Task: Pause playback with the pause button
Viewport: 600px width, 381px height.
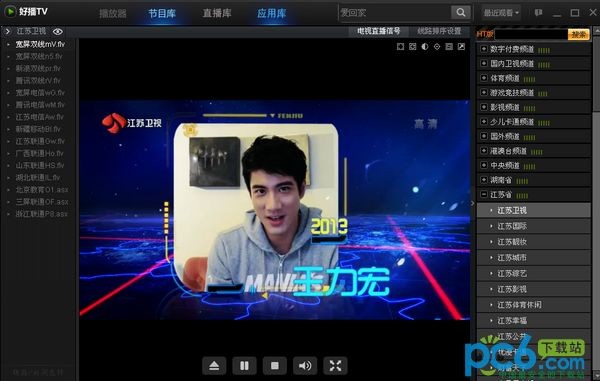Action: click(x=244, y=366)
